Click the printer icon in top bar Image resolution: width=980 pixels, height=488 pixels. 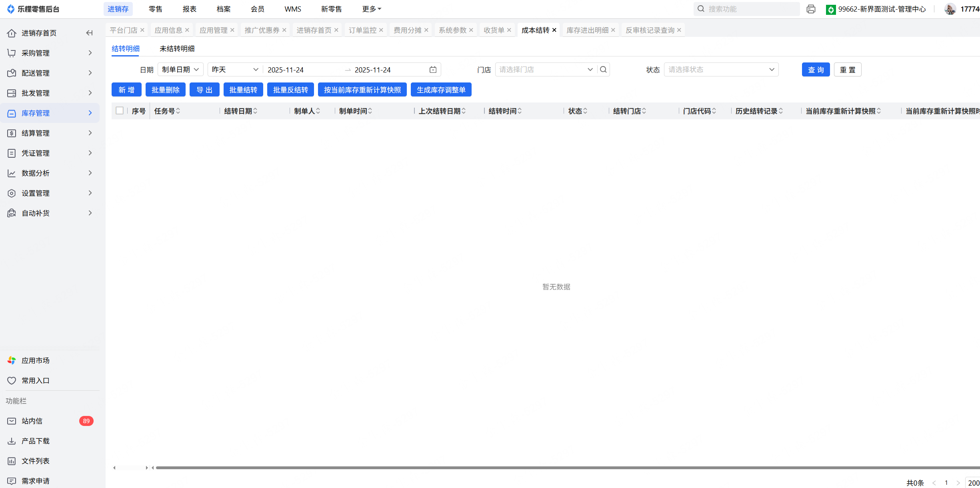811,9
